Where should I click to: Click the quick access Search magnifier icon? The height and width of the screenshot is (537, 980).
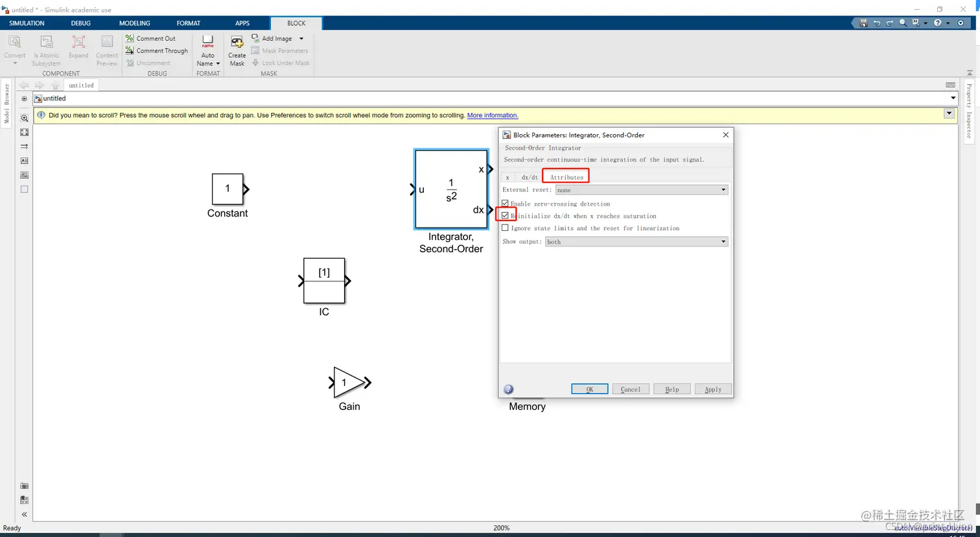(x=903, y=23)
